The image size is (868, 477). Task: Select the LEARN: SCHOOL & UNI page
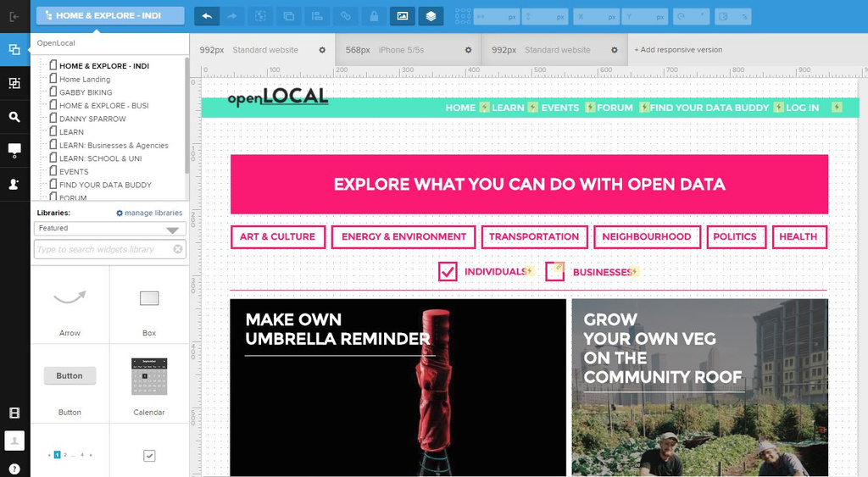[x=100, y=158]
